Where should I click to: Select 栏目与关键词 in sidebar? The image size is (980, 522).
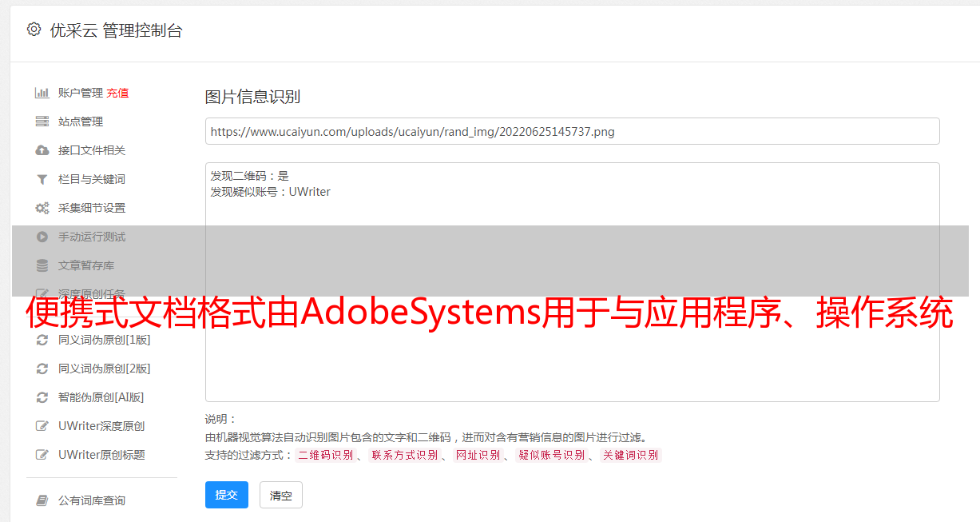(92, 179)
